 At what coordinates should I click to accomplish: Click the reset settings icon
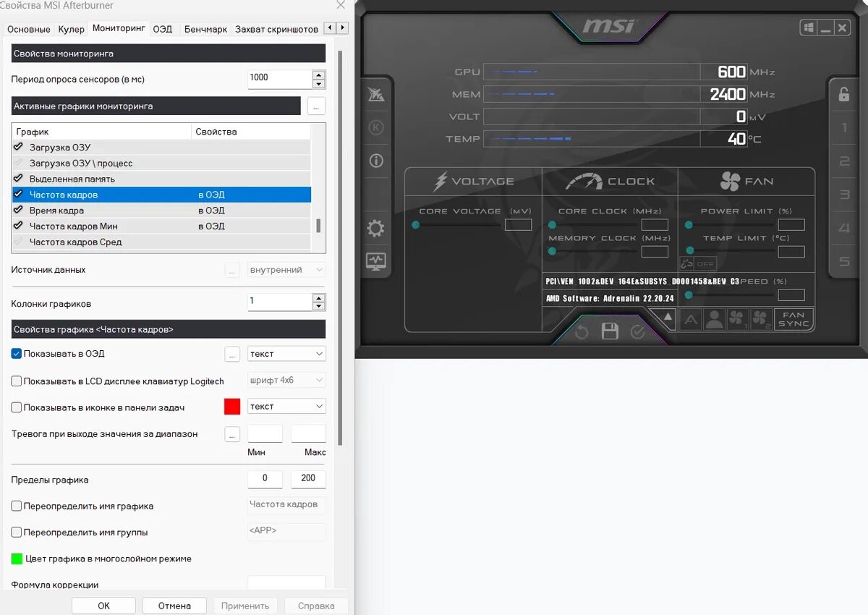(582, 332)
